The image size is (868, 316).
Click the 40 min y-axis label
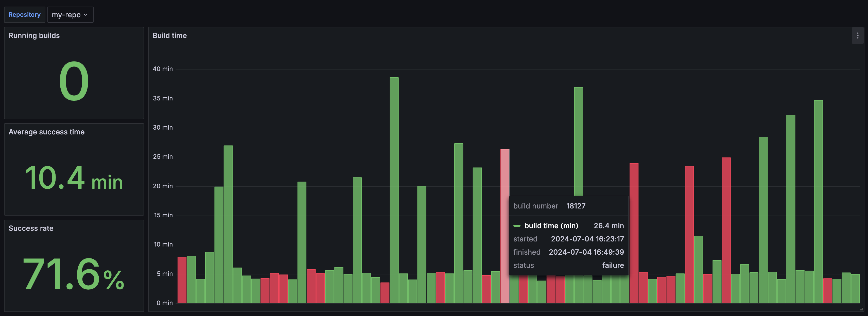tap(163, 69)
